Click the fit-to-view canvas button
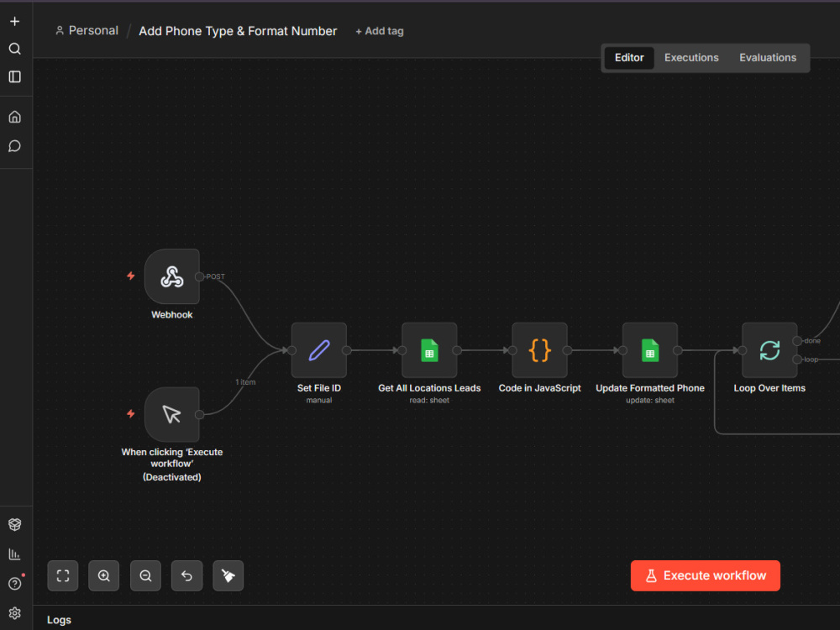The height and width of the screenshot is (630, 840). coord(63,576)
